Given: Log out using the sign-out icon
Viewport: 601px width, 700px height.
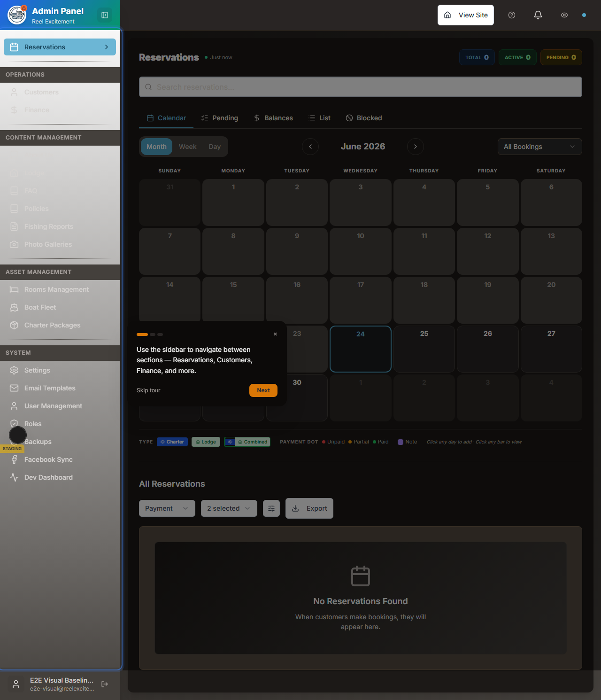Looking at the screenshot, I should click(x=105, y=684).
